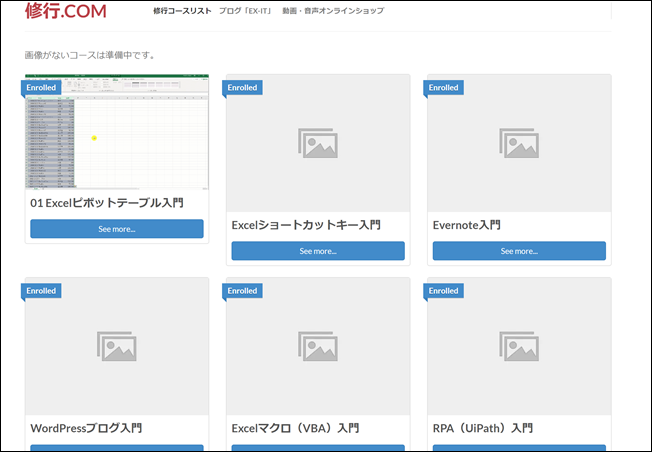Click placeholder image icon of Excelマクロ（VBA）入門
Image resolution: width=652 pixels, height=452 pixels.
coord(318,346)
